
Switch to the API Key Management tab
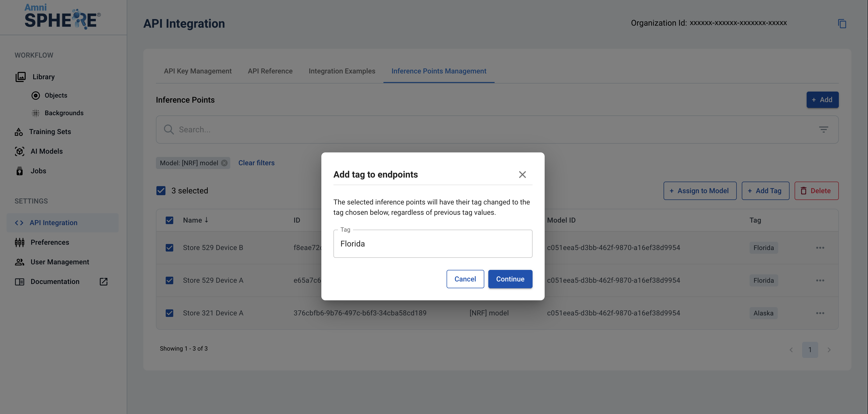click(197, 71)
